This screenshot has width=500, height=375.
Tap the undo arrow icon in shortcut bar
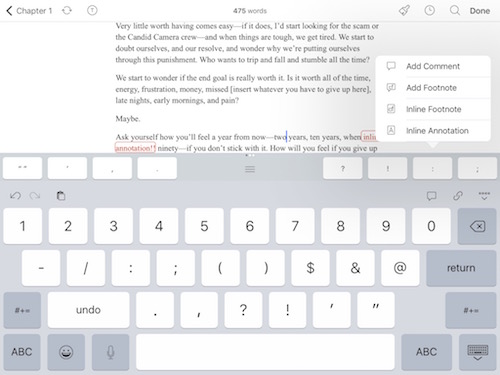point(15,196)
